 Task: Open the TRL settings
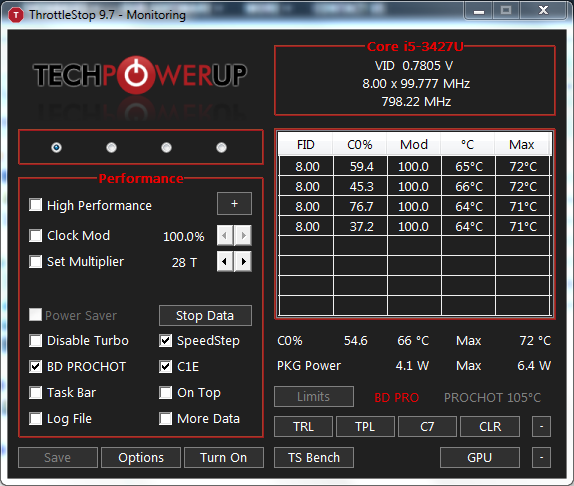[303, 426]
